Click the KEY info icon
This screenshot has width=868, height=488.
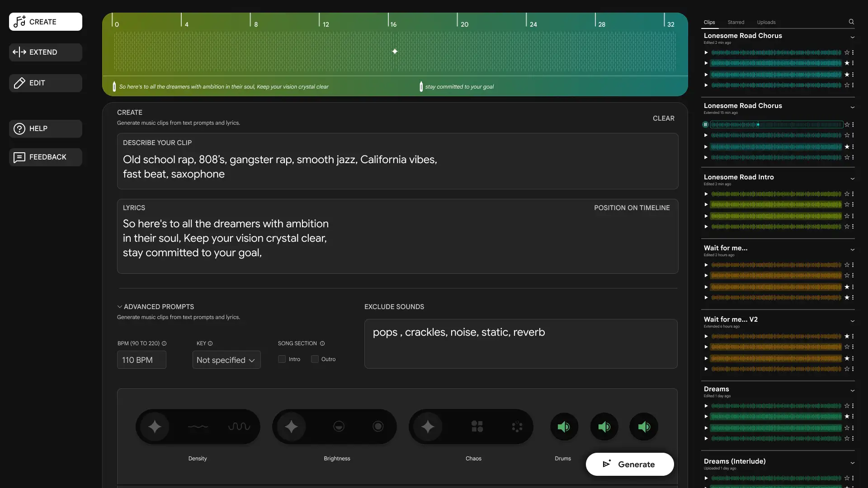click(210, 343)
